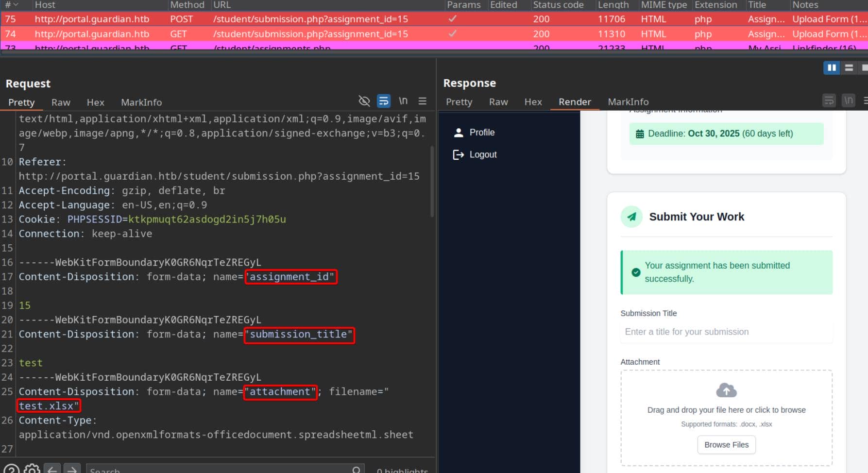This screenshot has width=868, height=473.
Task: Toggle non-printable characters in Request panel
Action: (364, 101)
